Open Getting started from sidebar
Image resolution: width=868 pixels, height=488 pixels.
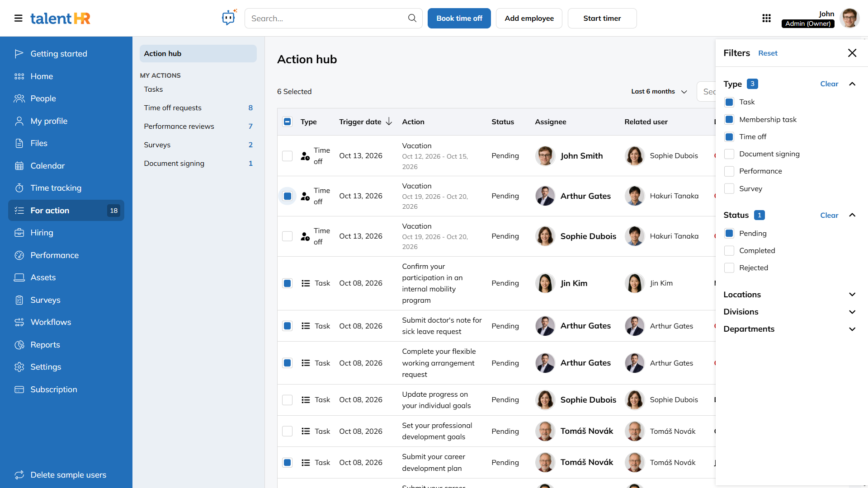[66, 54]
